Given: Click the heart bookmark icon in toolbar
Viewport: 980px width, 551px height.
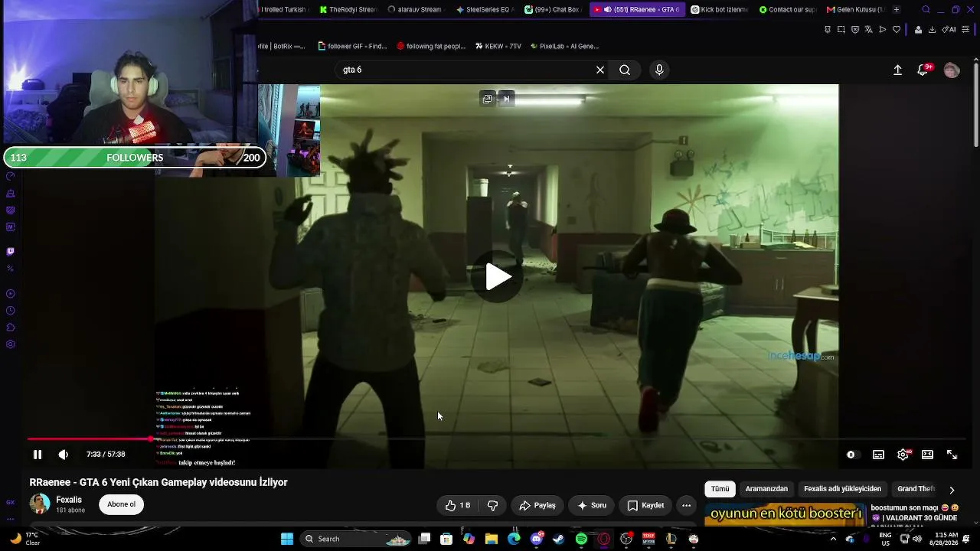Looking at the screenshot, I should click(x=897, y=30).
